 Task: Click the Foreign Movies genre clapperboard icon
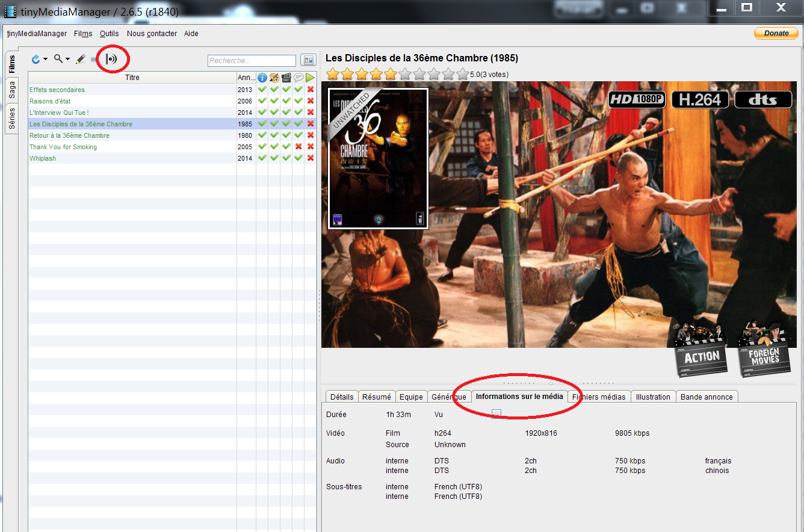tap(763, 350)
